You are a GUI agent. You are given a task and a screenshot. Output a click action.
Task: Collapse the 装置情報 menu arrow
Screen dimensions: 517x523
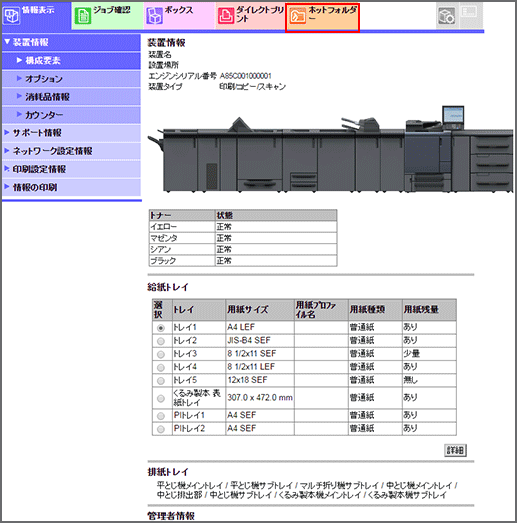tap(7, 42)
